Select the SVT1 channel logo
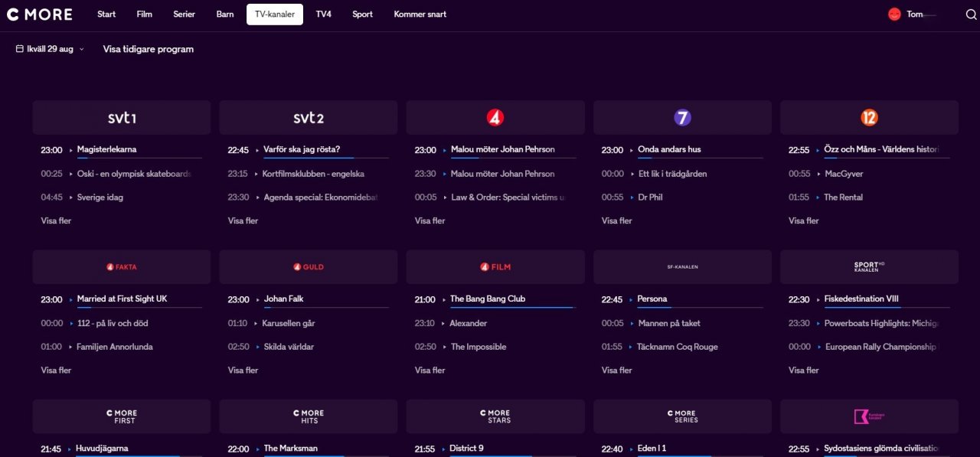The image size is (980, 457). pyautogui.click(x=122, y=118)
